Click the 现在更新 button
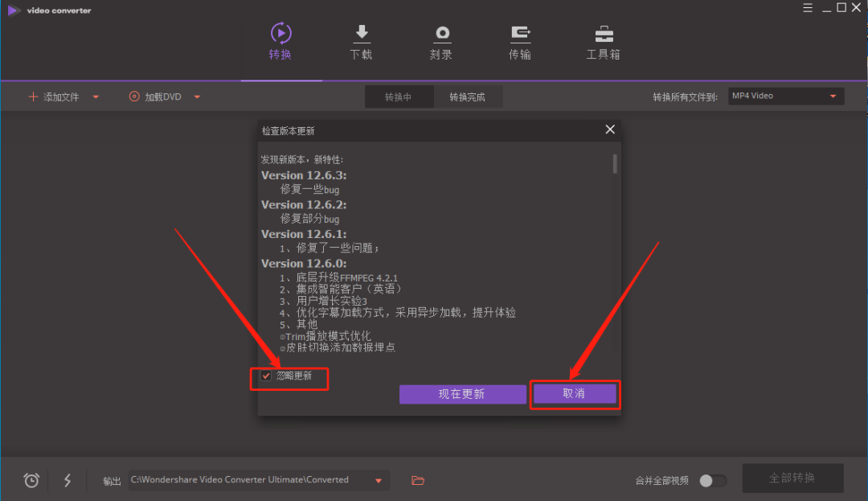868x501 pixels. click(462, 394)
